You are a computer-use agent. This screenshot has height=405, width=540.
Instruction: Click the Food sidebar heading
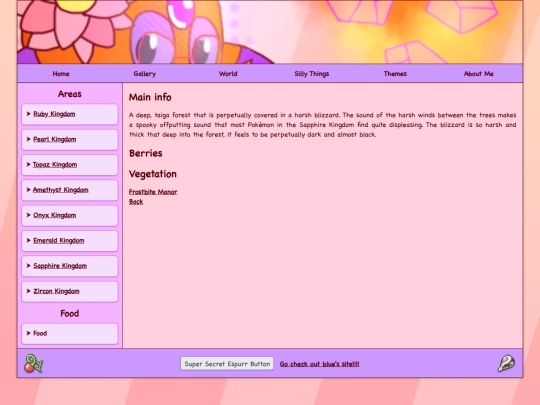point(70,313)
